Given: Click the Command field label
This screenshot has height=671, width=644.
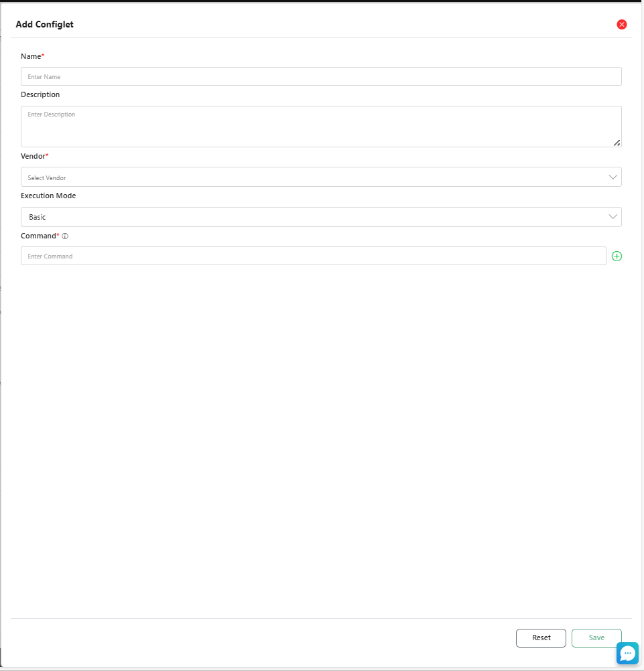Looking at the screenshot, I should tap(39, 236).
